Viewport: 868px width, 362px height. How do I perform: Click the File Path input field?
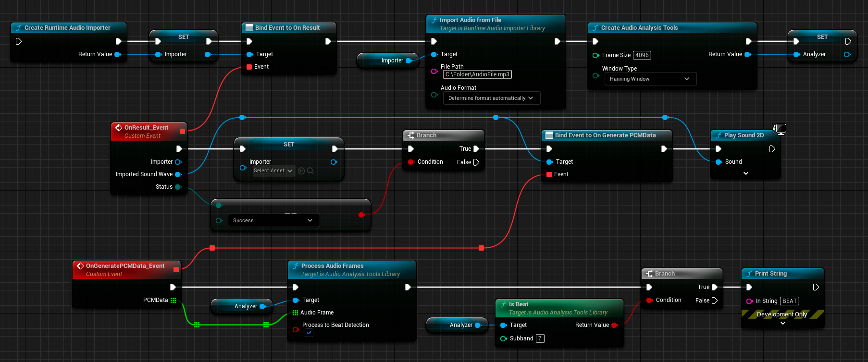click(477, 74)
